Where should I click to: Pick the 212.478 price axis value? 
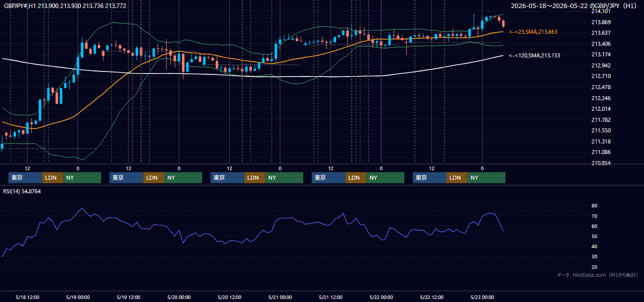[601, 87]
